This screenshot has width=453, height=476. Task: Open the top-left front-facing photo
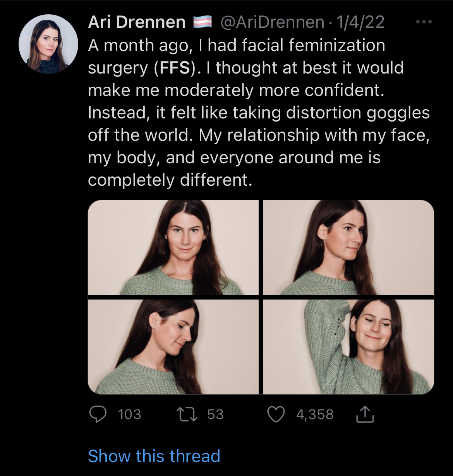[x=173, y=247]
